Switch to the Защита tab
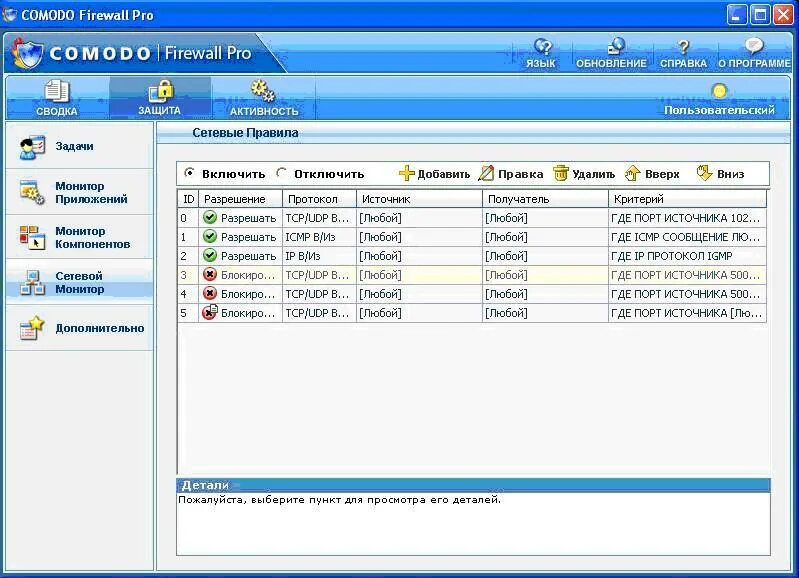This screenshot has width=799, height=578. [159, 97]
